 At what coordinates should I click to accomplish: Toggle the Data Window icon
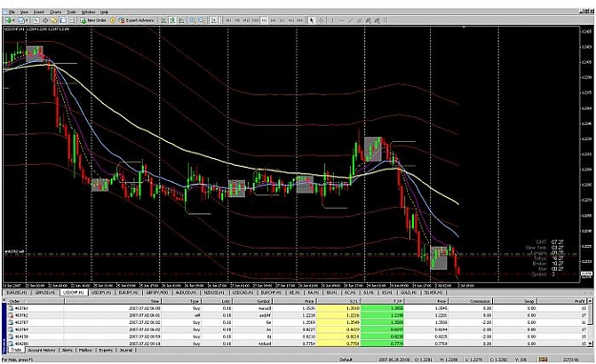pyautogui.click(x=45, y=20)
